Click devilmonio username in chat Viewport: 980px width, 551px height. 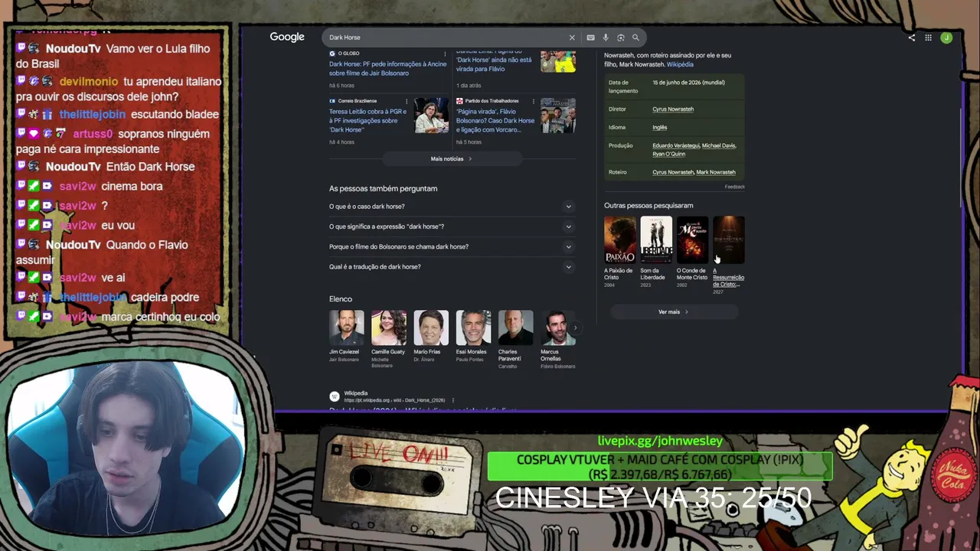coord(89,81)
